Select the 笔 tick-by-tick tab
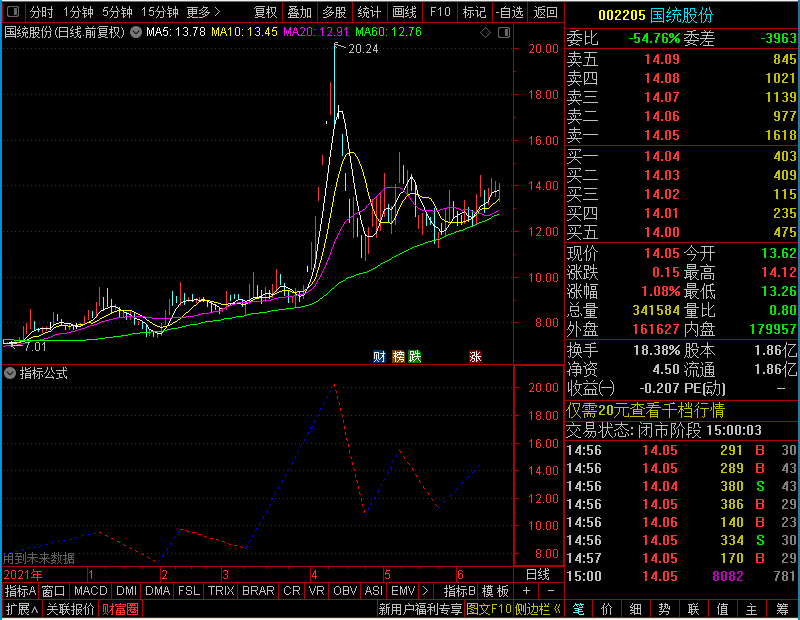 (578, 609)
